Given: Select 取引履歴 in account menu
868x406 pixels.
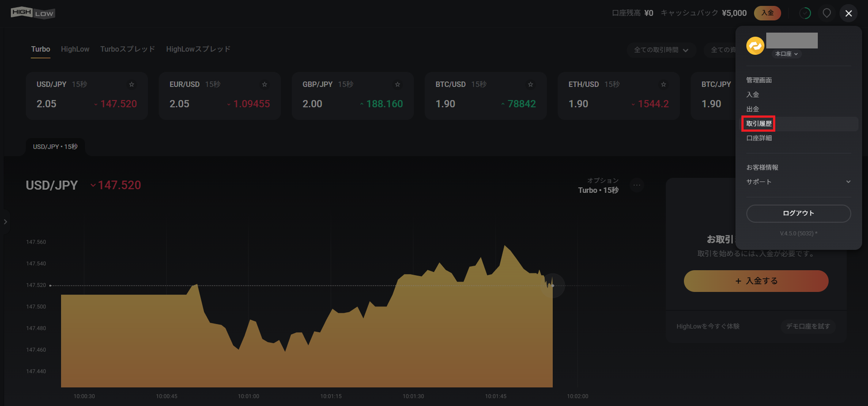Looking at the screenshot, I should [758, 124].
